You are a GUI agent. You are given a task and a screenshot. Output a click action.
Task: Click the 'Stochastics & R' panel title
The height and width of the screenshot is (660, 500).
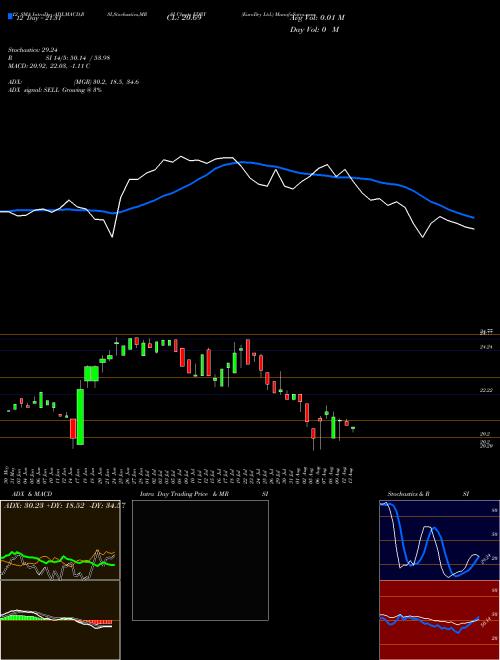click(408, 494)
